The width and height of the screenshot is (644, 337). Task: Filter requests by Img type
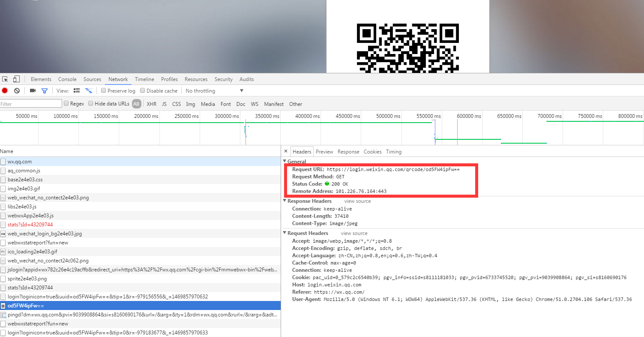click(190, 104)
